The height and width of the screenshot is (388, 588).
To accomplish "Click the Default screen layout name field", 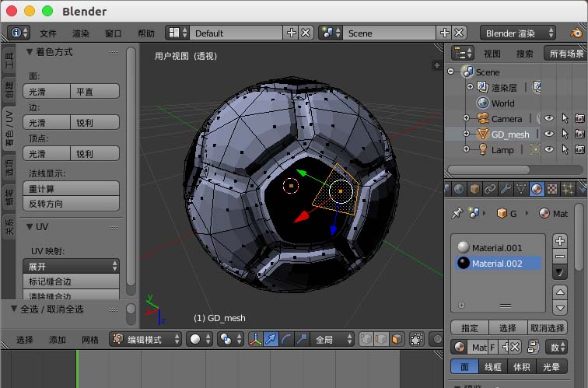I will (236, 33).
